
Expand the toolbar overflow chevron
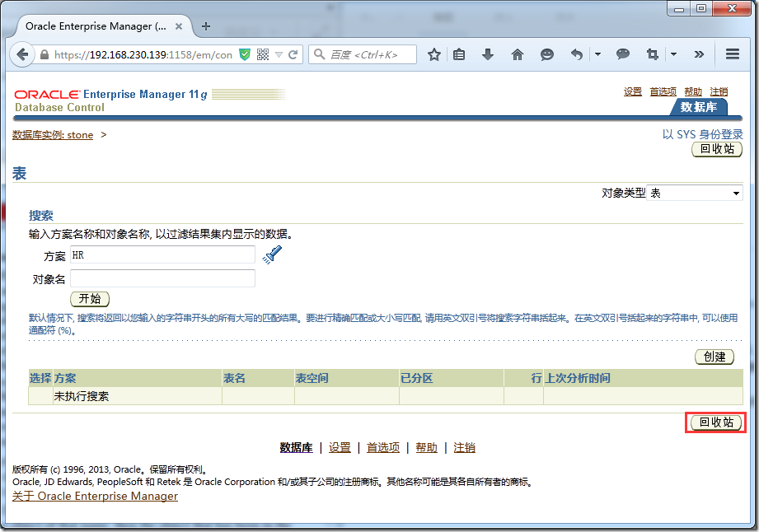(699, 55)
